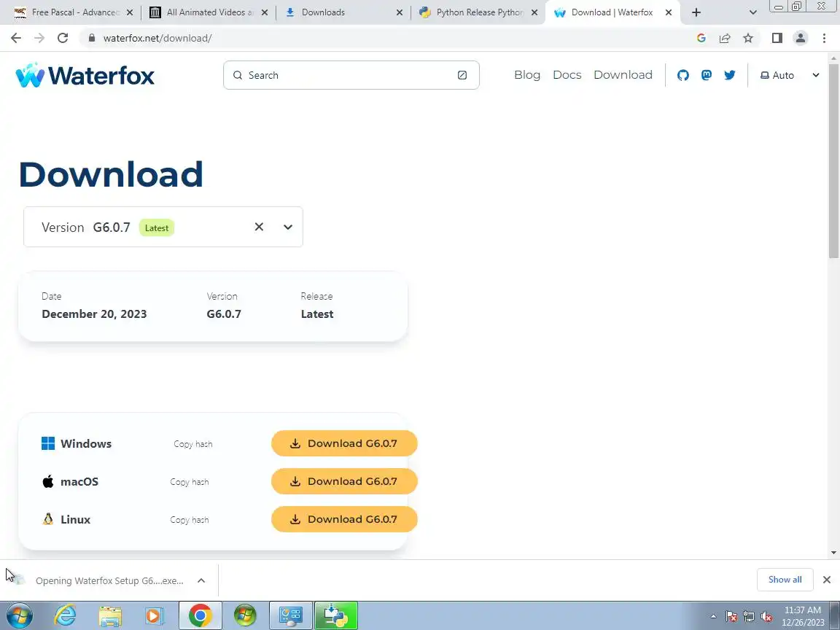
Task: Open Internet Explorer from taskbar
Action: tap(66, 615)
